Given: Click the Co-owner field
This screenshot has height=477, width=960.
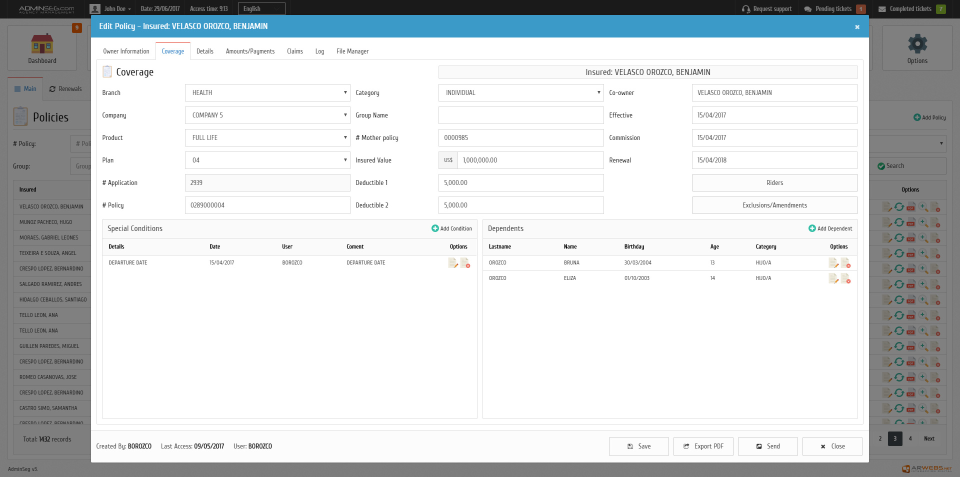Looking at the screenshot, I should (x=774, y=93).
